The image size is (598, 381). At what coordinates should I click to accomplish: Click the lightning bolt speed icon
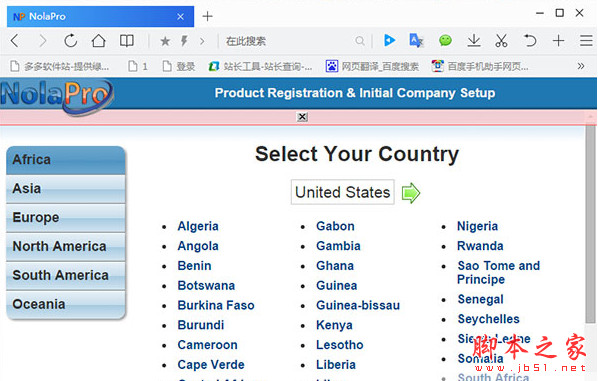click(x=184, y=40)
